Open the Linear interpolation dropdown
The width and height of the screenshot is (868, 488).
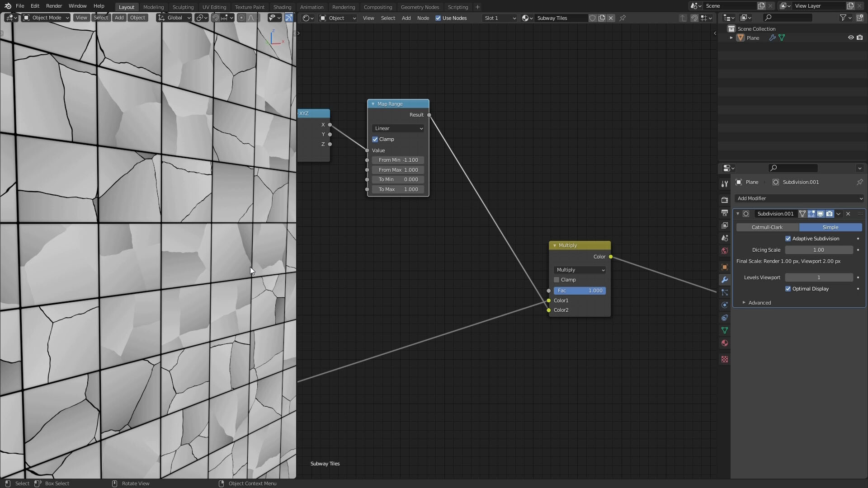pyautogui.click(x=398, y=128)
